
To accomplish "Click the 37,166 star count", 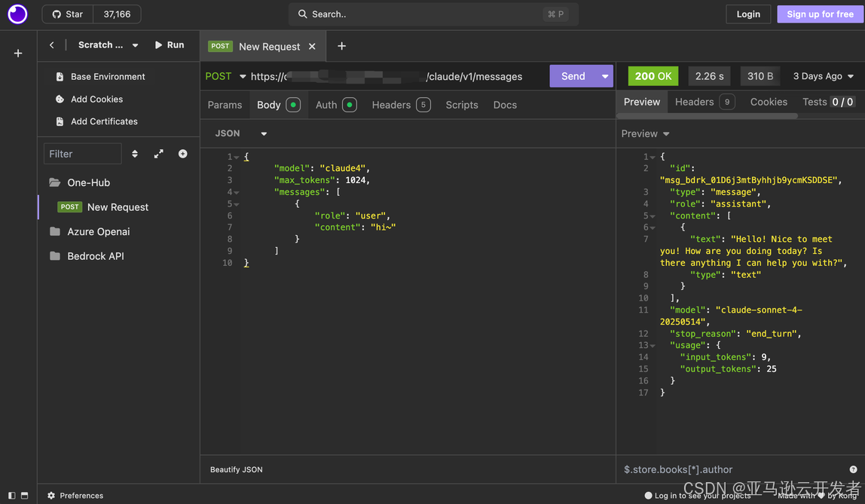I will point(117,14).
